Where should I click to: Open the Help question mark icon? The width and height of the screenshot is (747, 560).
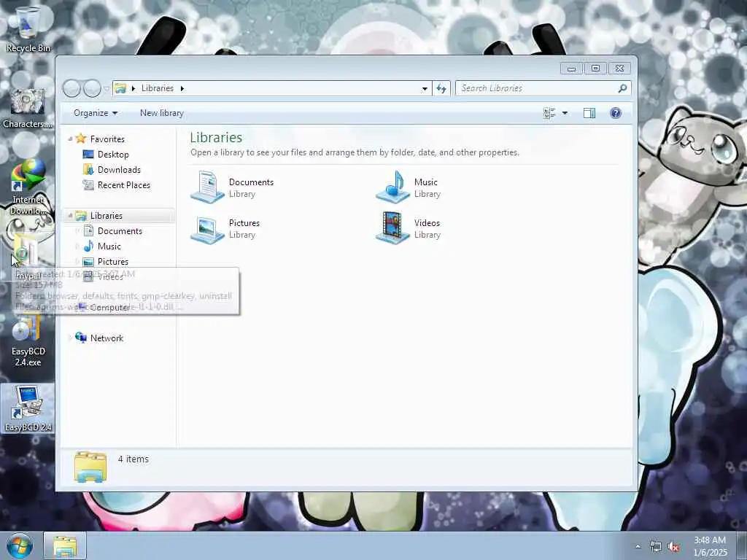[616, 113]
